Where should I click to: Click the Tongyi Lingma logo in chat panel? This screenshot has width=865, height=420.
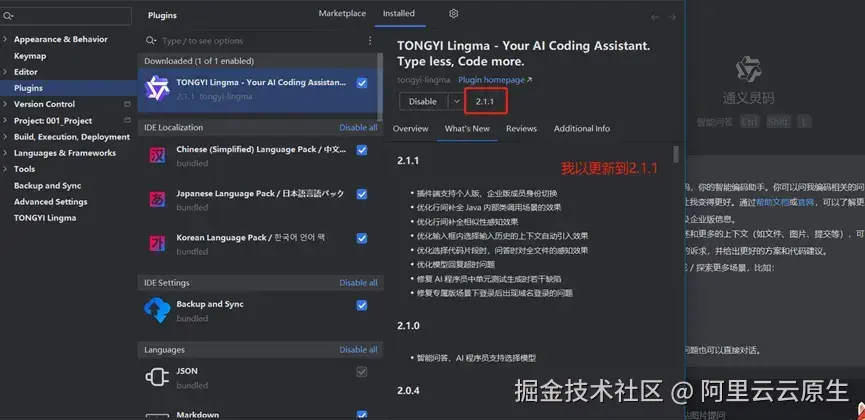coord(749,69)
